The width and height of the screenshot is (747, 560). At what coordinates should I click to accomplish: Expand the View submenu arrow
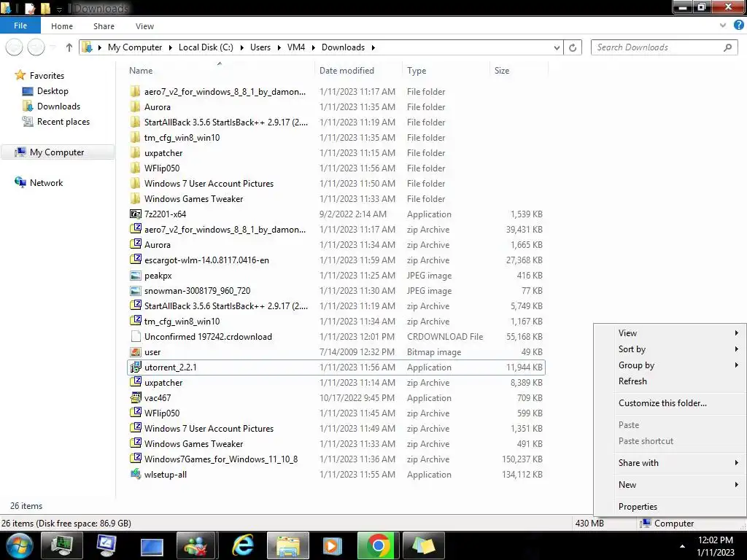click(737, 332)
